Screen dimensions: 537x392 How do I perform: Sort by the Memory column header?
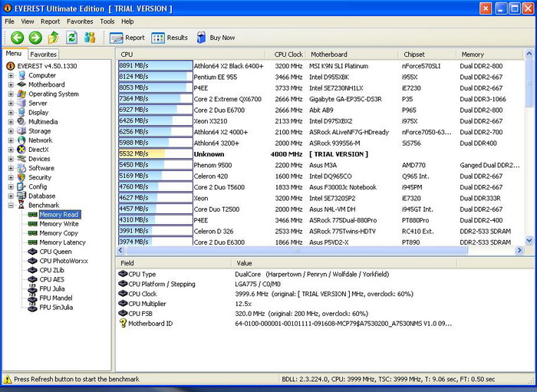[490, 54]
